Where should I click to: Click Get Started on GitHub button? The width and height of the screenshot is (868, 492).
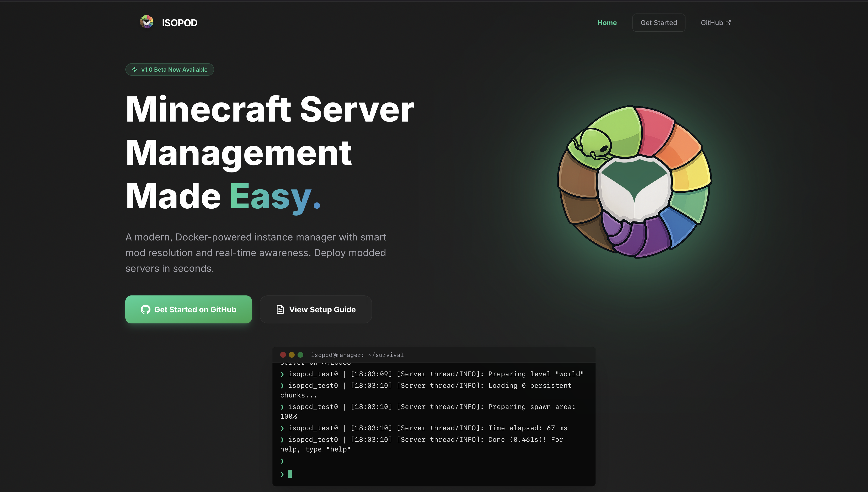189,309
